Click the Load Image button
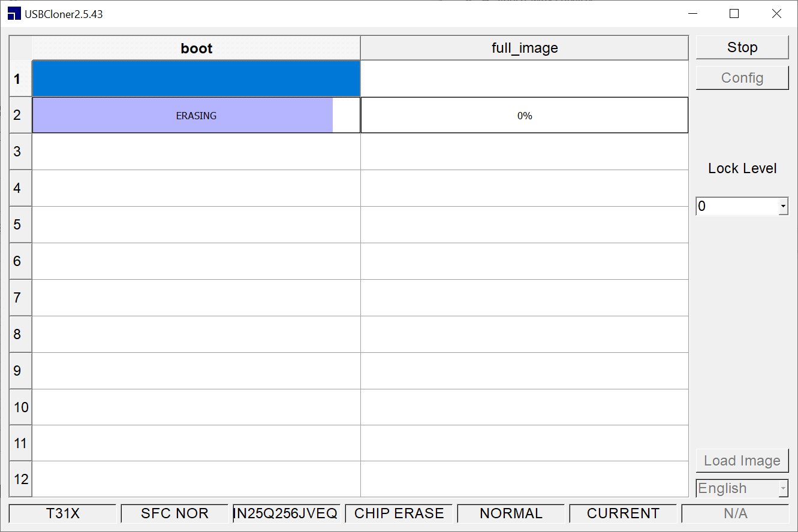 click(x=742, y=461)
